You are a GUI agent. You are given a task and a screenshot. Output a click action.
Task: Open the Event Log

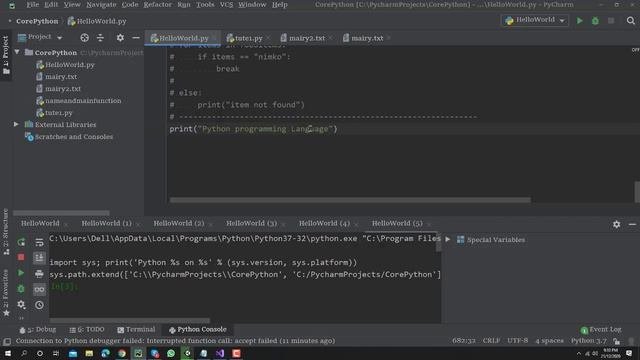pyautogui.click(x=601, y=329)
